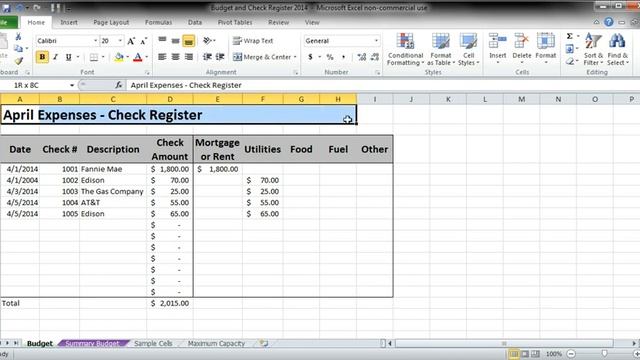Click the Decrease Font Size icon
The width and height of the screenshot is (640, 360).
pyautogui.click(x=144, y=41)
